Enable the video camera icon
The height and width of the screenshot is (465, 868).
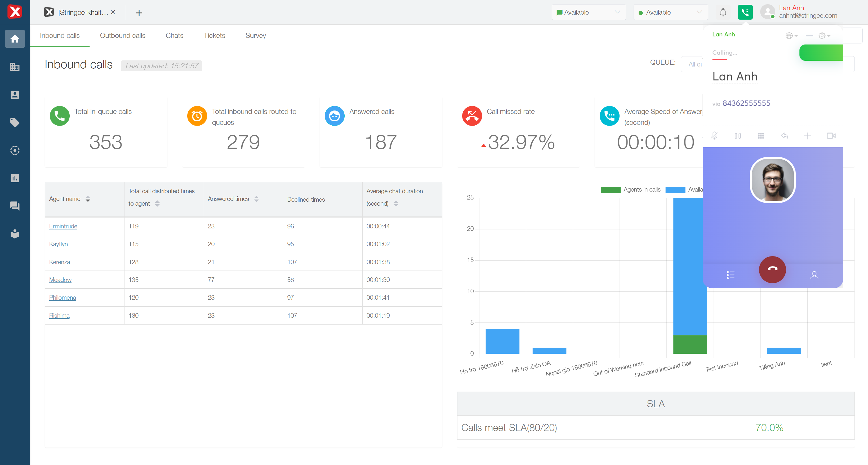pyautogui.click(x=831, y=136)
